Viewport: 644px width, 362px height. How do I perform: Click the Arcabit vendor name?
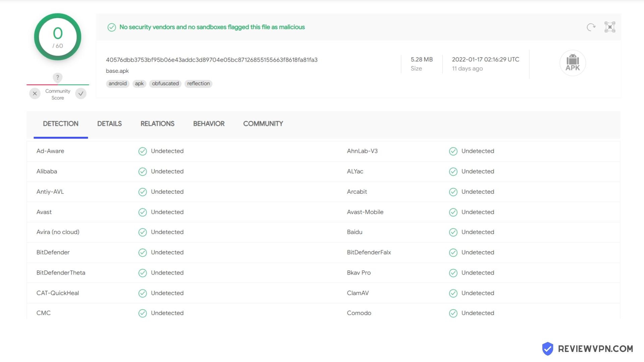(357, 192)
